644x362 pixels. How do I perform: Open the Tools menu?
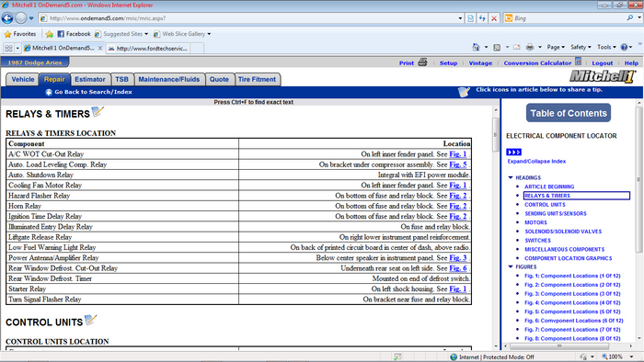coord(606,47)
